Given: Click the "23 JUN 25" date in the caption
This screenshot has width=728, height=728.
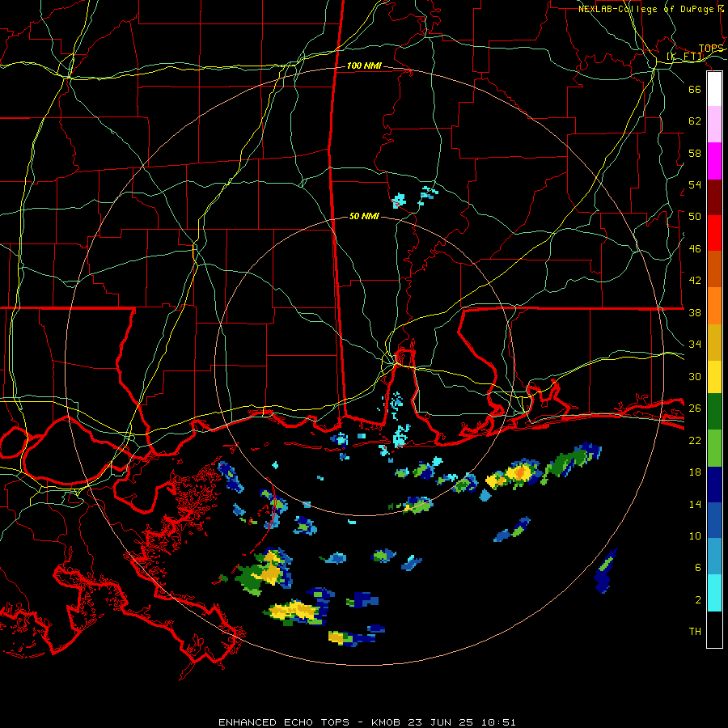Looking at the screenshot, I should point(440,722).
